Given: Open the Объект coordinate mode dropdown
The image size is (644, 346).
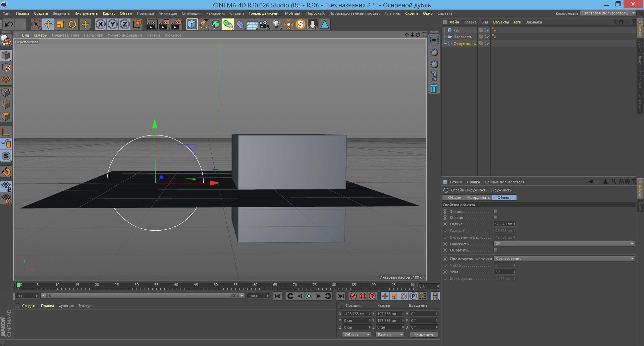Looking at the screenshot, I should pyautogui.click(x=356, y=335).
